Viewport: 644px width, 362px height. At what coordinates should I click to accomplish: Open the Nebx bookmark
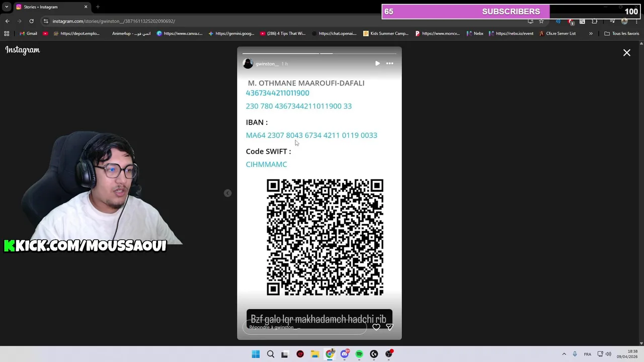click(475, 34)
